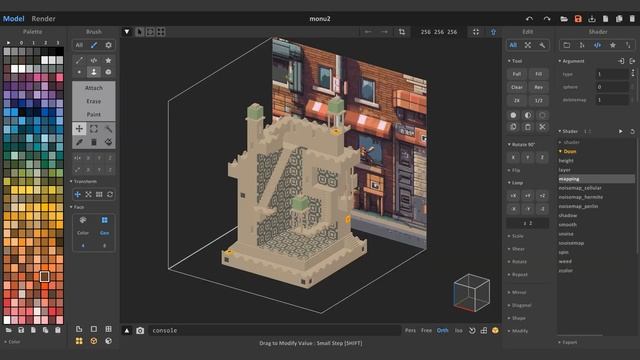Toggle Face Color option
This screenshot has height=360, width=640.
click(x=83, y=233)
